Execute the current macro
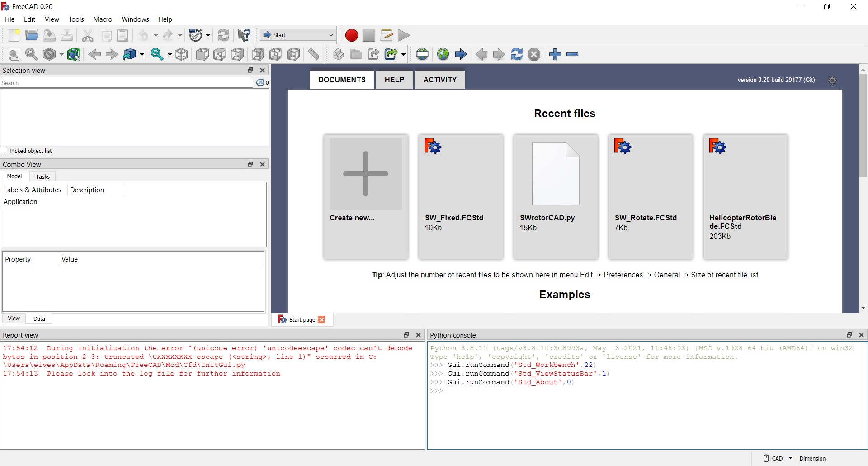The width and height of the screenshot is (868, 466). [404, 35]
